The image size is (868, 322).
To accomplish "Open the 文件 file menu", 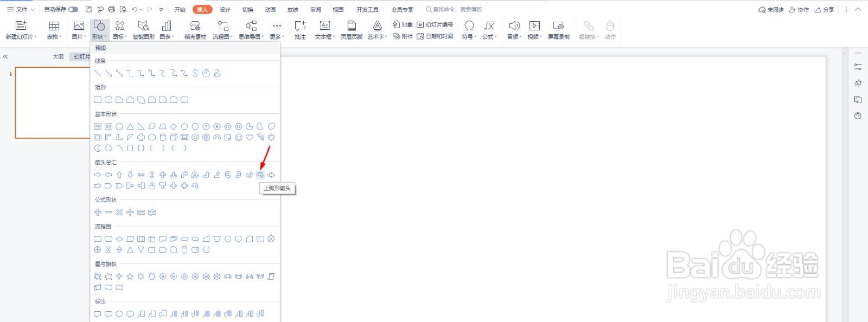I will click(21, 9).
